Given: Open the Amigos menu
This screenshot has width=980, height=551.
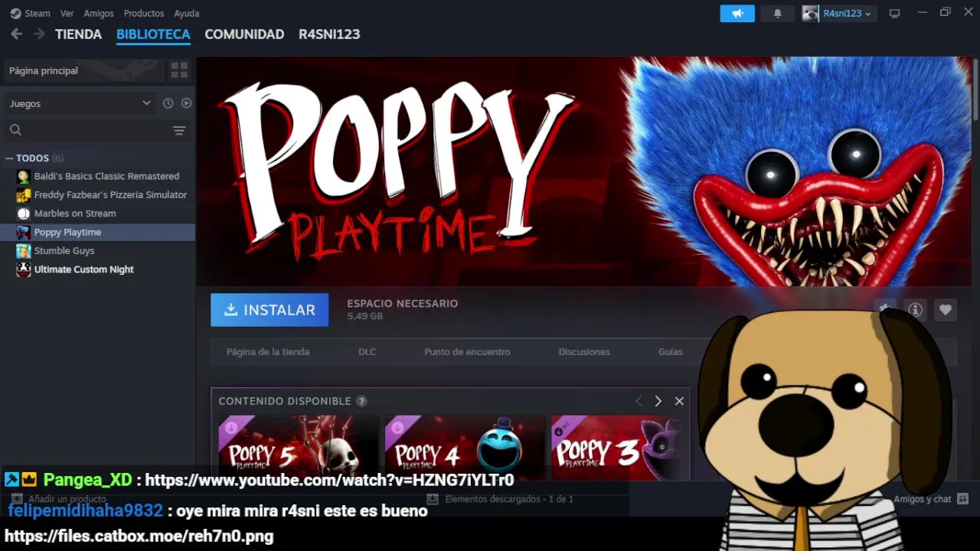Looking at the screenshot, I should coord(99,13).
